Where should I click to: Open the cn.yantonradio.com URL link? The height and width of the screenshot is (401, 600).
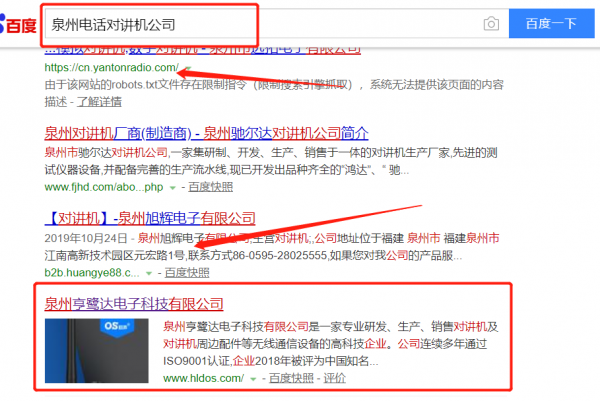111,68
